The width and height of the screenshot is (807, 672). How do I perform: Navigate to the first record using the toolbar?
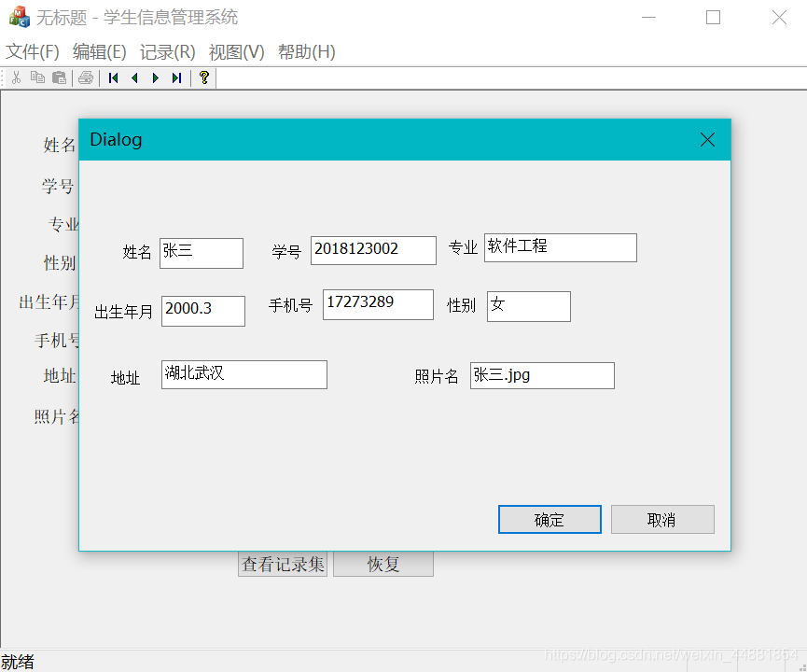coord(113,77)
